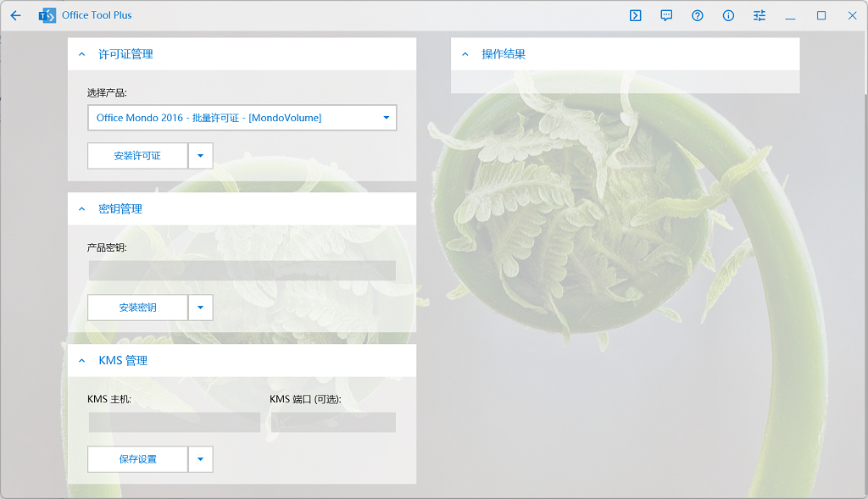Focus the KMS 主机 input field

[x=175, y=422]
